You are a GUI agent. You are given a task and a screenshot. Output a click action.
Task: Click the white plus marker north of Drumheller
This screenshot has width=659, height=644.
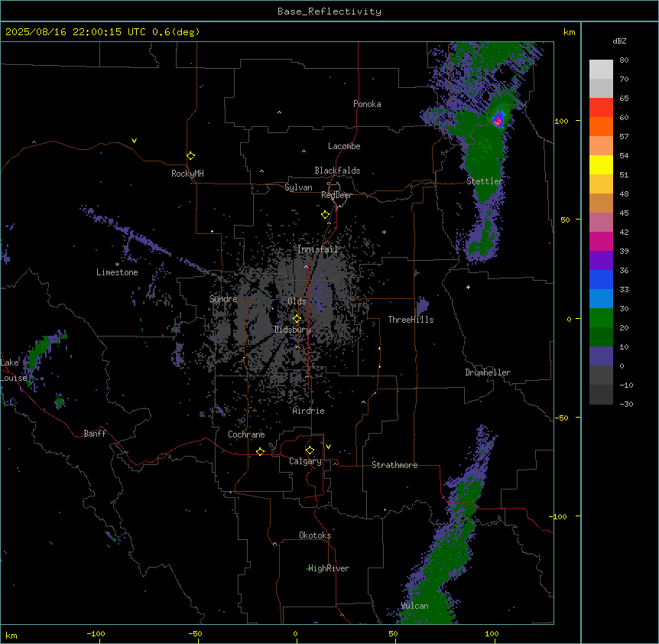[468, 287]
